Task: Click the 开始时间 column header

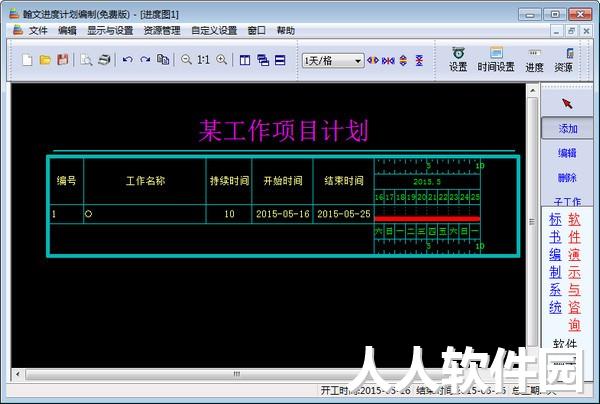Action: 283,181
